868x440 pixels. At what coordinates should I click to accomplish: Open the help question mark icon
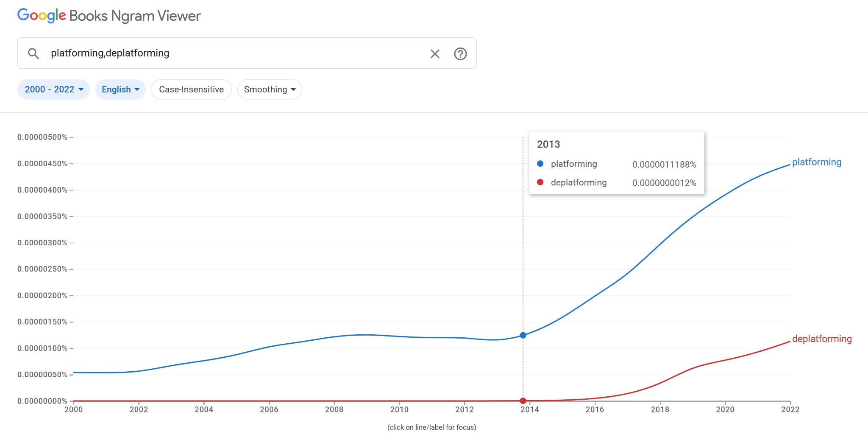(460, 54)
